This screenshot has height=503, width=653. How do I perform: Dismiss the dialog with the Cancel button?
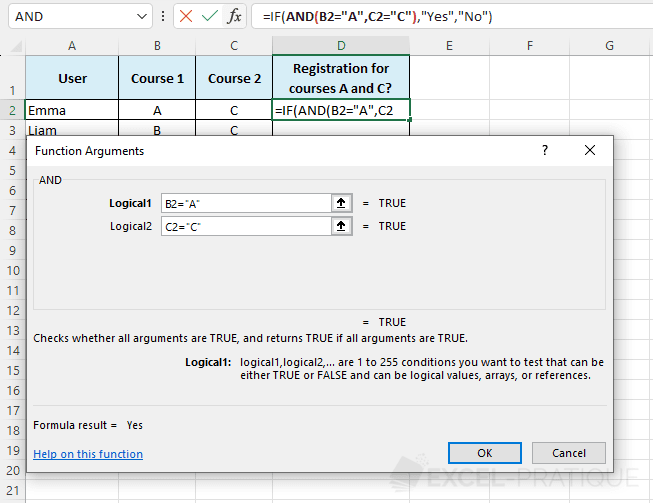(x=569, y=453)
